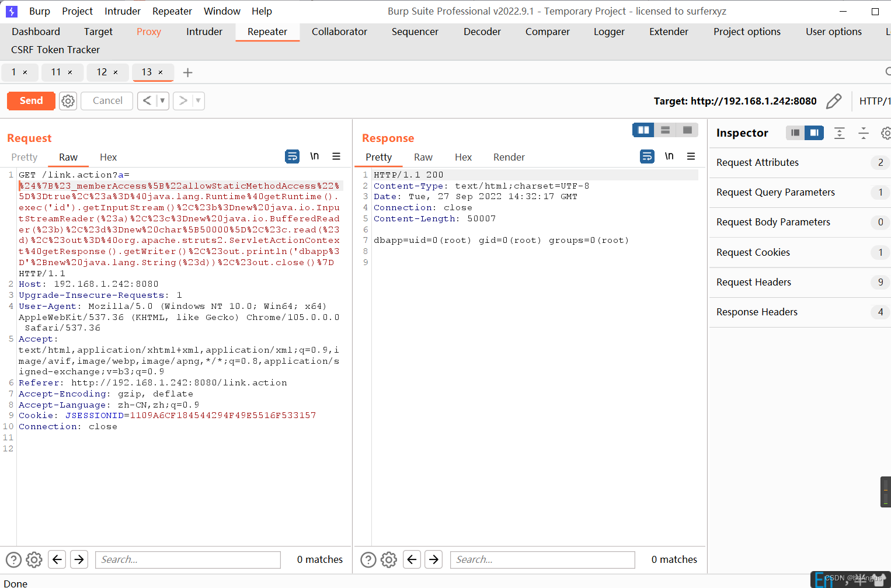Click the Request search field

[188, 559]
